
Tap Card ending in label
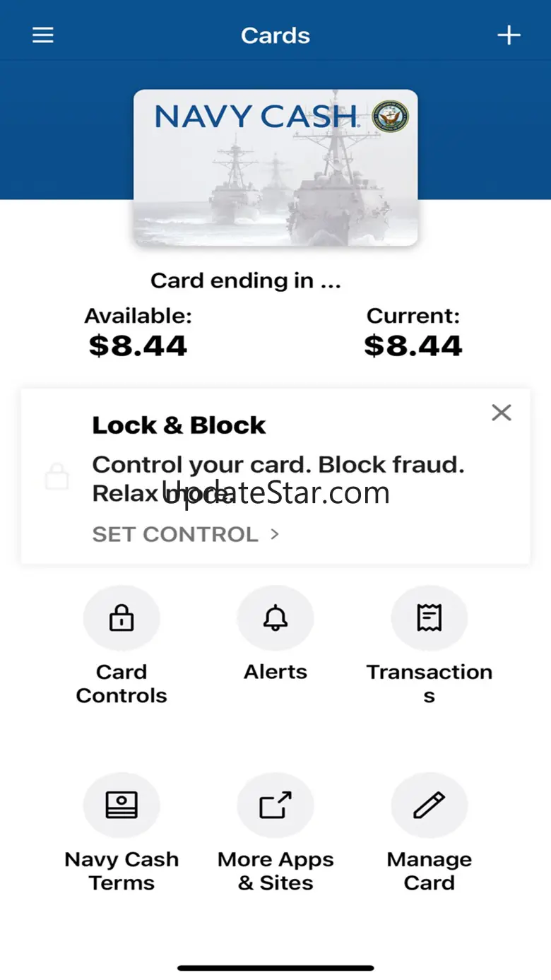coord(246,281)
